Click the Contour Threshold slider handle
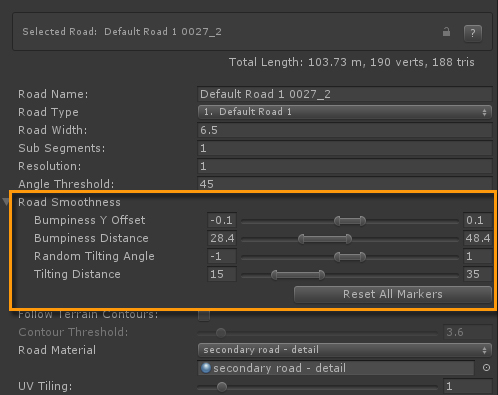 (221, 332)
